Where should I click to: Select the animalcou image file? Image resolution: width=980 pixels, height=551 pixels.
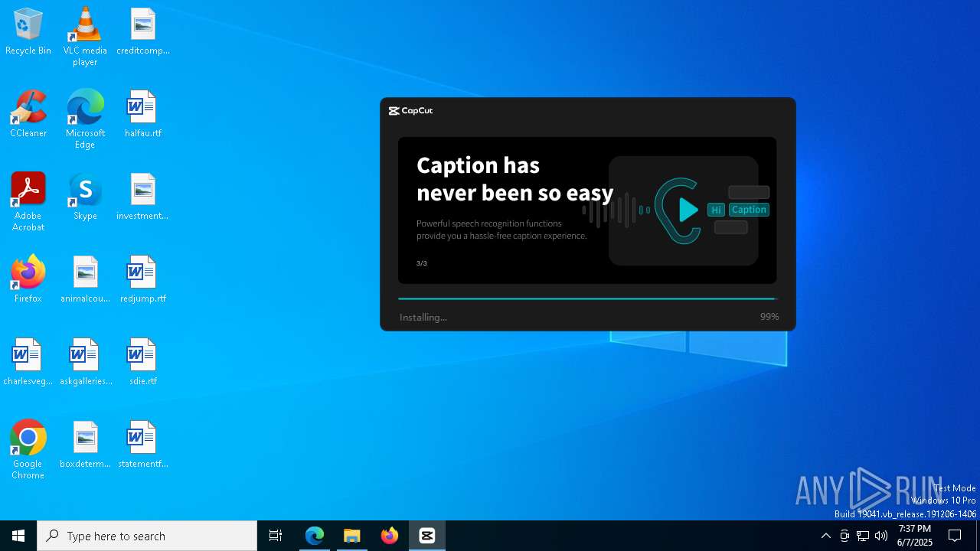(85, 280)
